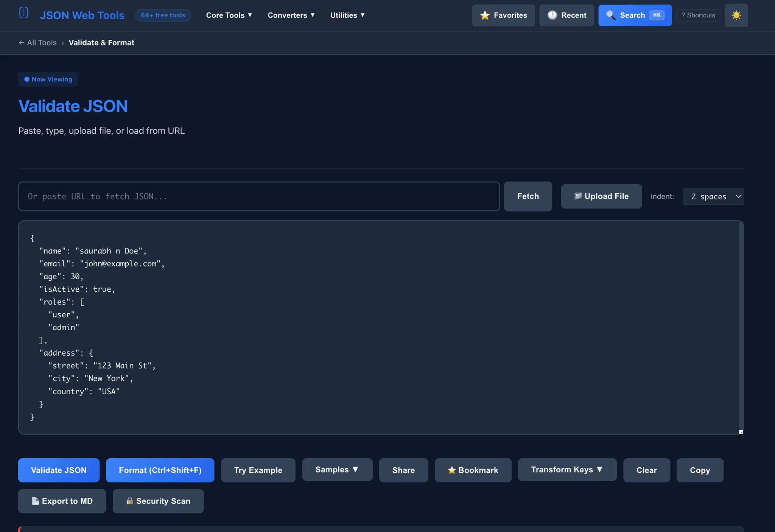Click the JSON braces logo icon
775x532 pixels.
click(24, 13)
